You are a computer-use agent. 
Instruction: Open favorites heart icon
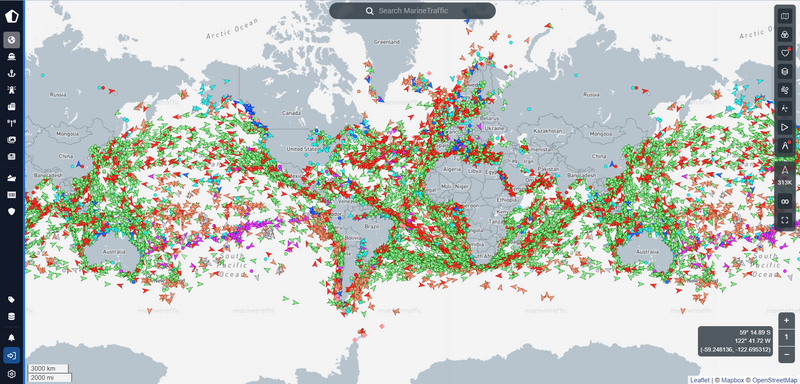point(785,54)
